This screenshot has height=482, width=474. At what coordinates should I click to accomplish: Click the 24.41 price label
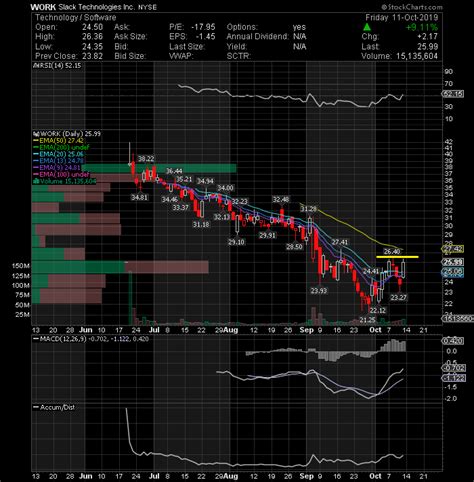pos(371,271)
